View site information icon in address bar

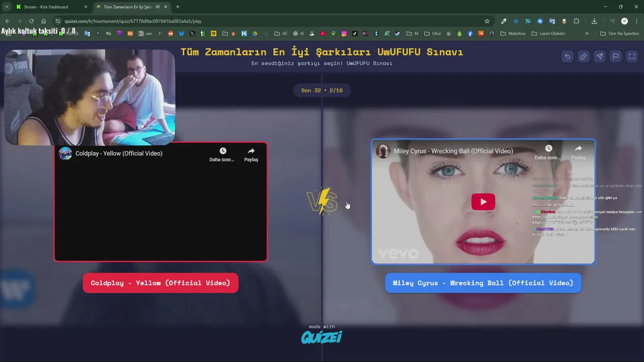pyautogui.click(x=58, y=21)
